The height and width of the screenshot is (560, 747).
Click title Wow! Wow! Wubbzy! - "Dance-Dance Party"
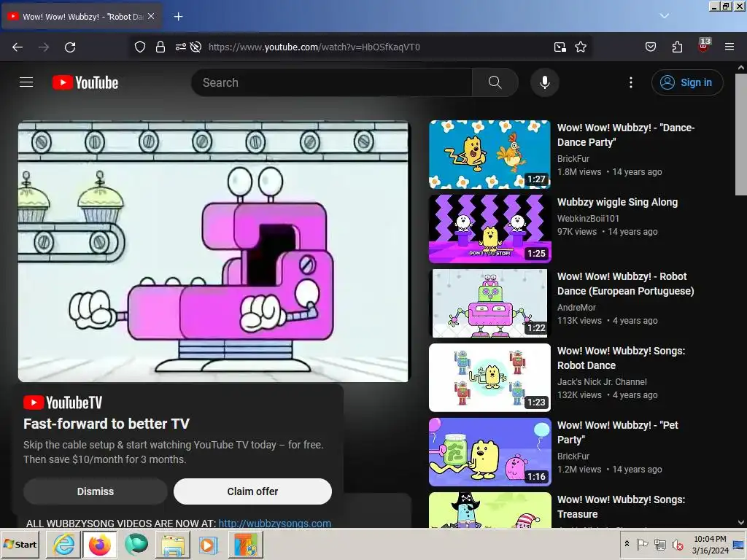pyautogui.click(x=625, y=135)
